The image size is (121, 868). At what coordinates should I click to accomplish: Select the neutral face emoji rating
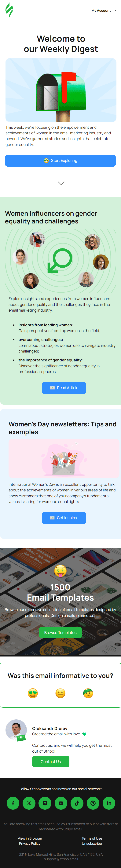coord(60,693)
